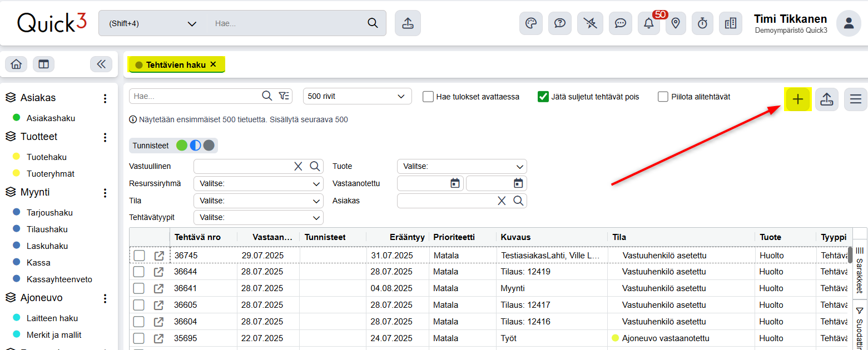Open first Vastaanotettu calendar picker
Image resolution: width=868 pixels, height=350 pixels.
point(455,183)
